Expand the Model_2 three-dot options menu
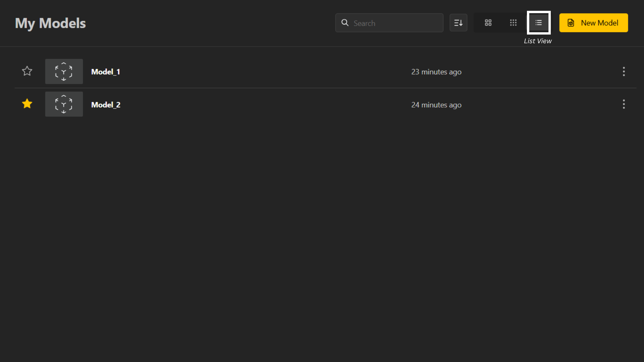This screenshot has width=644, height=362. (624, 104)
